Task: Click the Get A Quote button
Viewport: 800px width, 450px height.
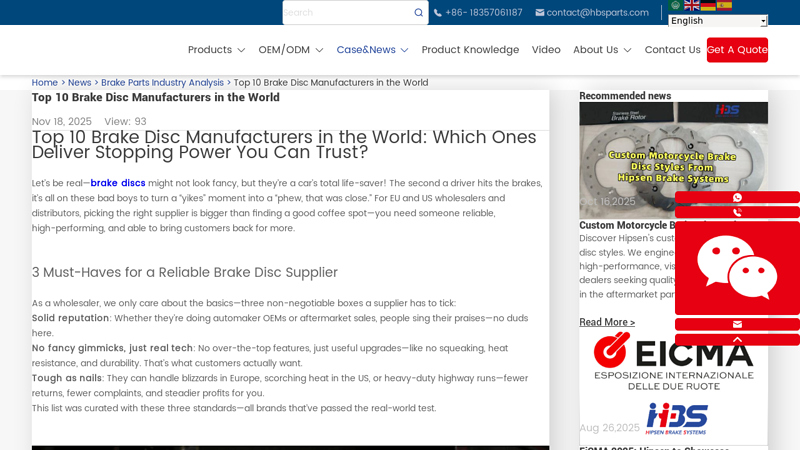Action: tap(737, 50)
